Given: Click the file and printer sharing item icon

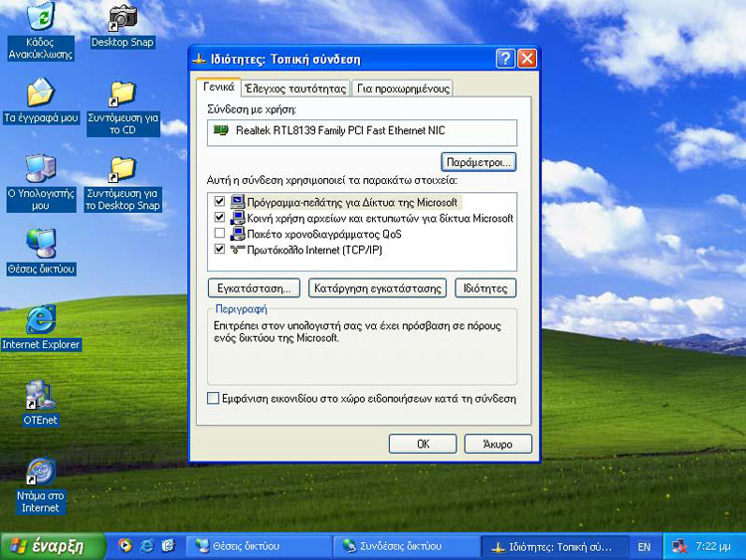Looking at the screenshot, I should point(237,218).
